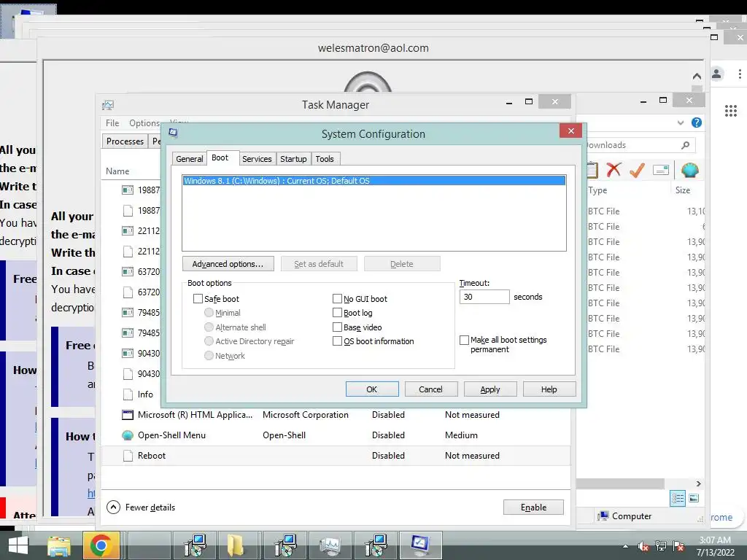
Task: Sort Explorer by the Type column
Action: (597, 190)
